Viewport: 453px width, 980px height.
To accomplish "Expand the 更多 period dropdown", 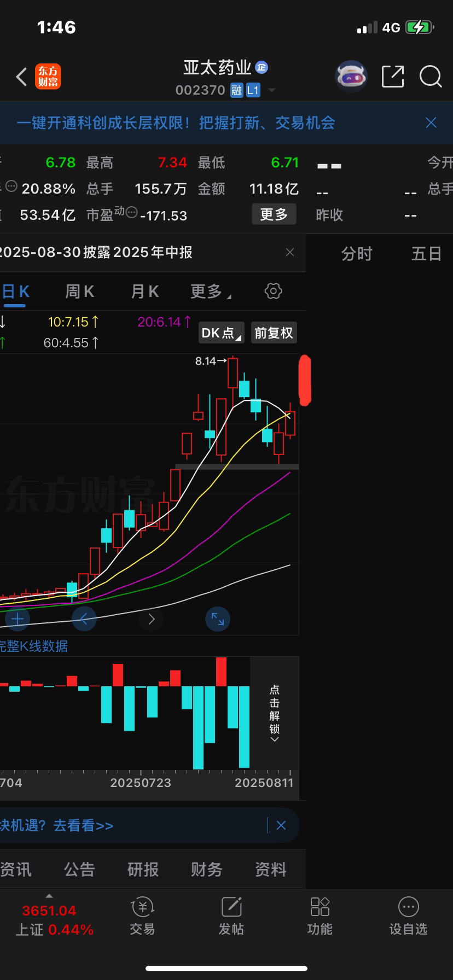I will 211,291.
